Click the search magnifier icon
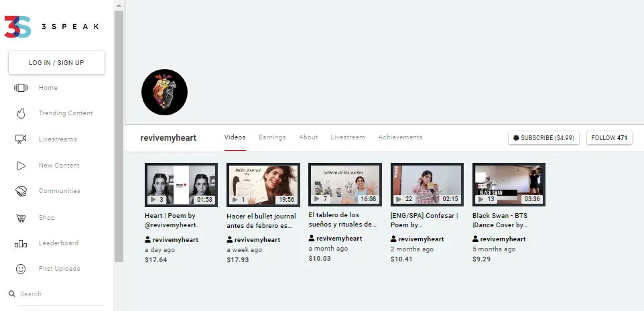This screenshot has width=644, height=311. click(x=12, y=294)
